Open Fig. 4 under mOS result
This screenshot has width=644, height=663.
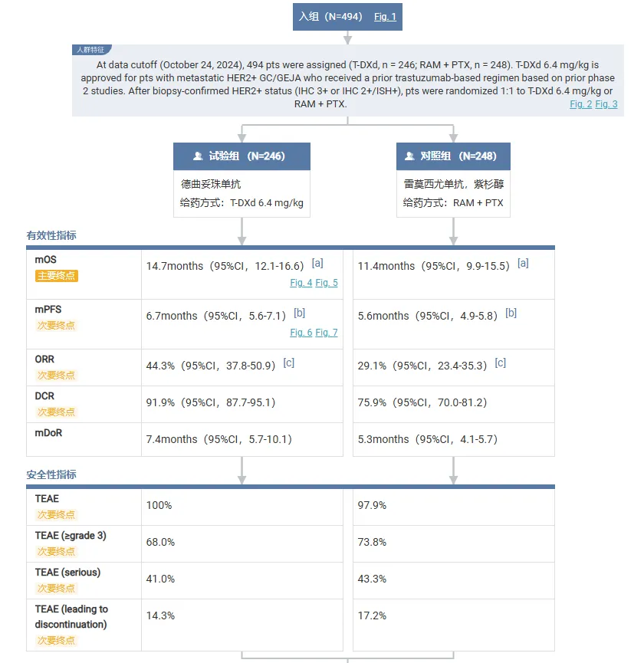coord(301,283)
